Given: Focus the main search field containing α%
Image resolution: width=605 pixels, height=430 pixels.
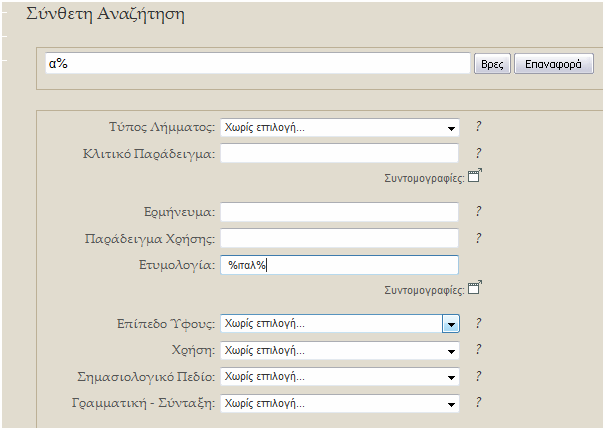Looking at the screenshot, I should (258, 63).
